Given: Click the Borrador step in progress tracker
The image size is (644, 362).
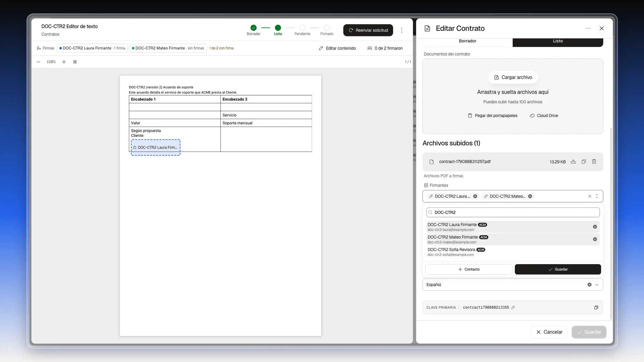Looking at the screenshot, I should tap(254, 30).
